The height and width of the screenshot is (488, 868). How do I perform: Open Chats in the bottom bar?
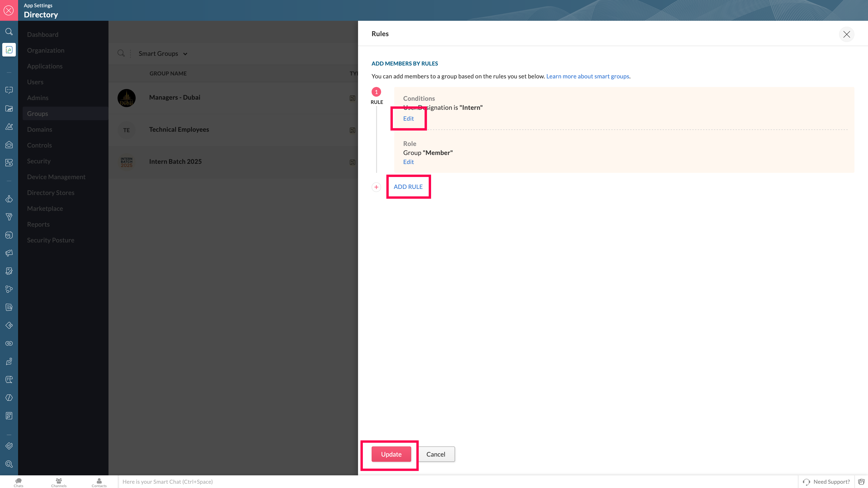19,482
